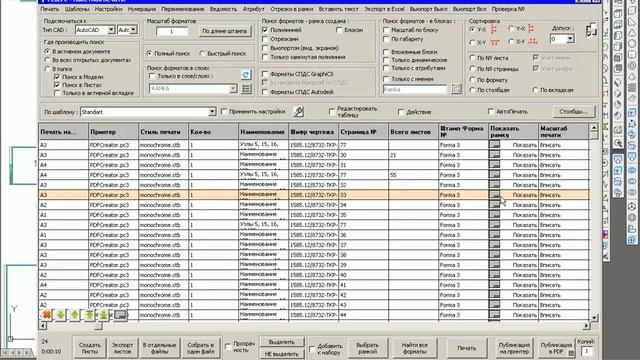
Task: Open the Экспорт в Excel menu
Action: click(384, 9)
